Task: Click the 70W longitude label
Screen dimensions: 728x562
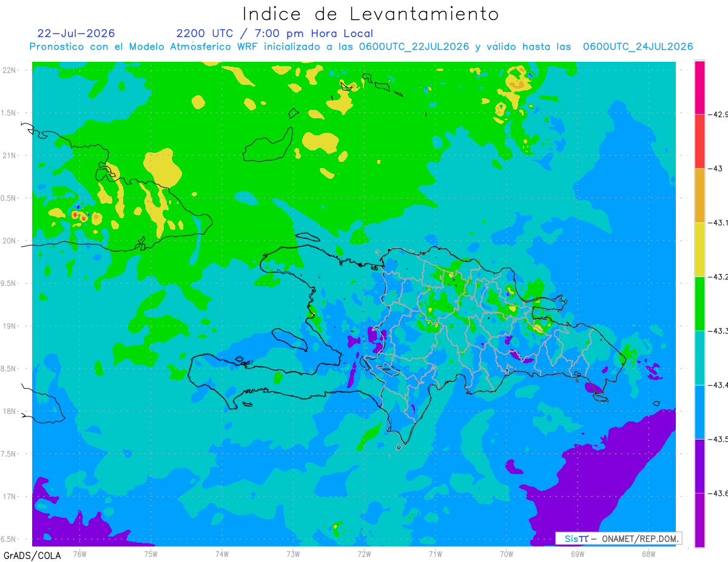Action: tap(506, 554)
